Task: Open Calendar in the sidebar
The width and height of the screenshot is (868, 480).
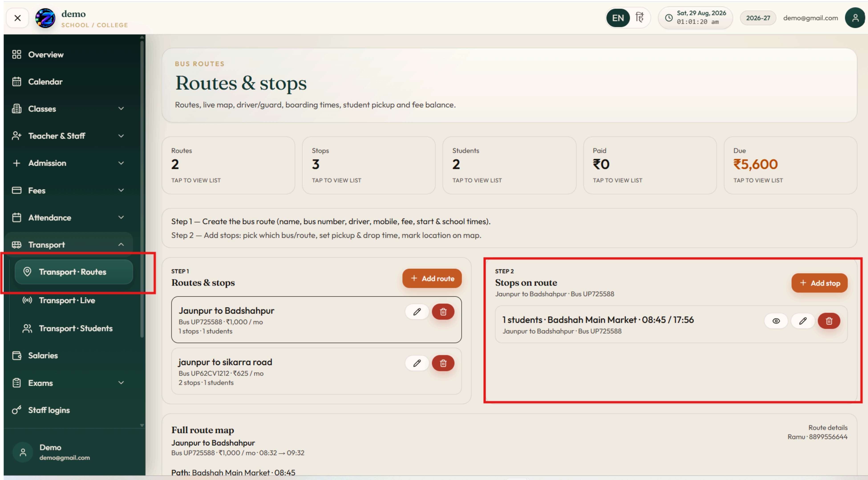Action: [x=68, y=82]
